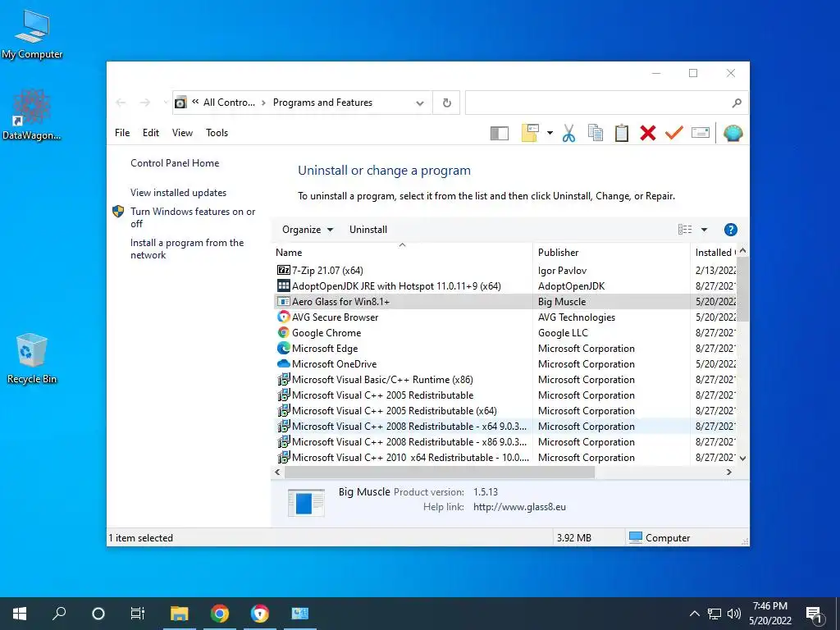The width and height of the screenshot is (840, 630).
Task: Click the yellow folder move-to icon
Action: coord(530,133)
